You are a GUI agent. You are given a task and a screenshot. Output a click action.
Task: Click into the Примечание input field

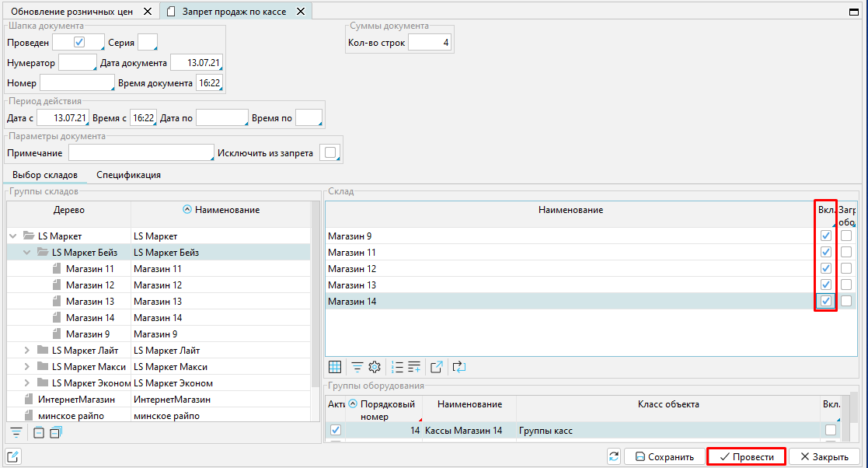[x=141, y=153]
